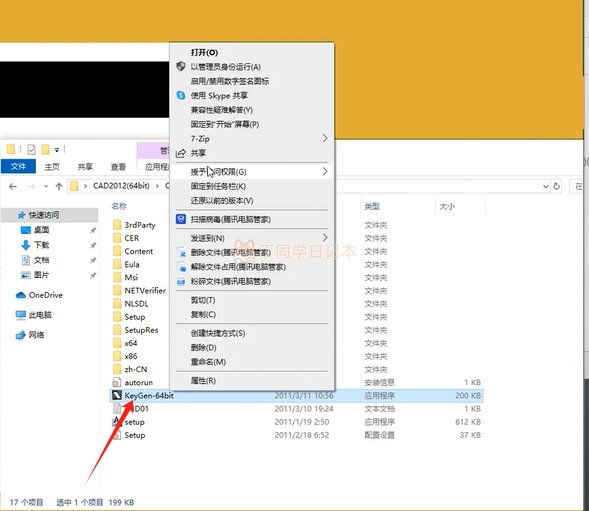This screenshot has width=589, height=511.
Task: Open 下载 in quick access
Action: click(x=41, y=245)
